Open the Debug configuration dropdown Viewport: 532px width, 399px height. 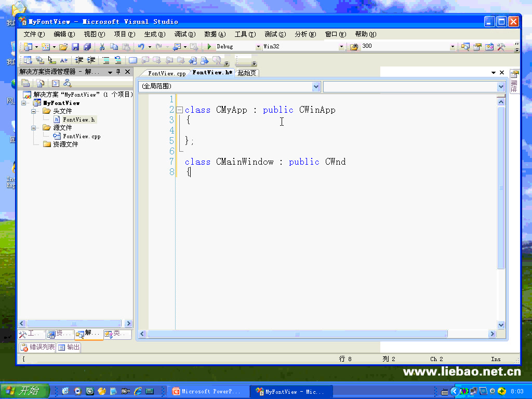[x=258, y=47]
